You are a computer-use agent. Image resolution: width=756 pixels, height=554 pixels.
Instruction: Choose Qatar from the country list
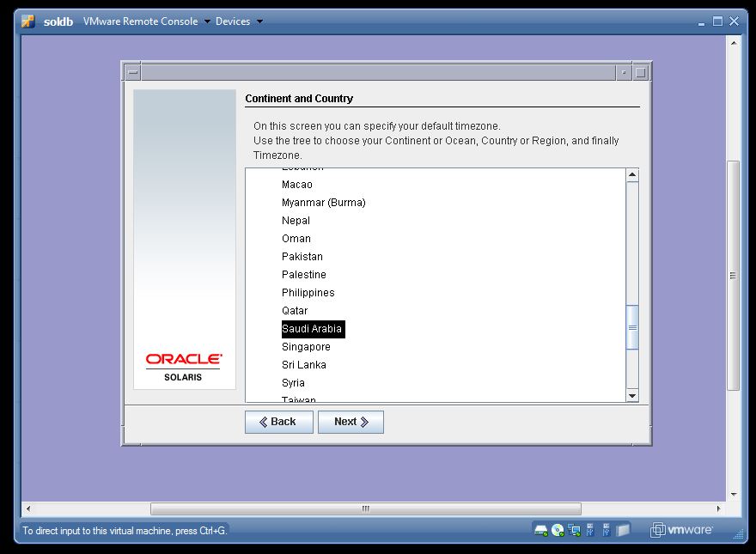tap(295, 310)
